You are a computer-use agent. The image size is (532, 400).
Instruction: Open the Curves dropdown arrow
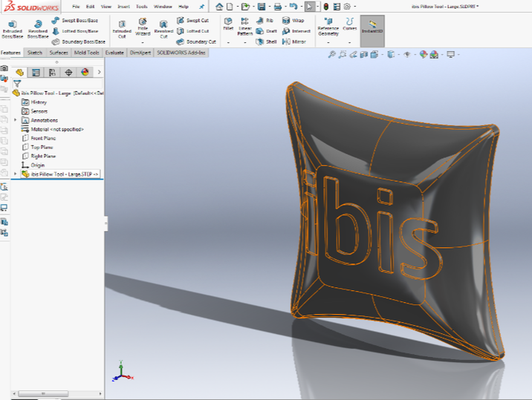(x=349, y=43)
